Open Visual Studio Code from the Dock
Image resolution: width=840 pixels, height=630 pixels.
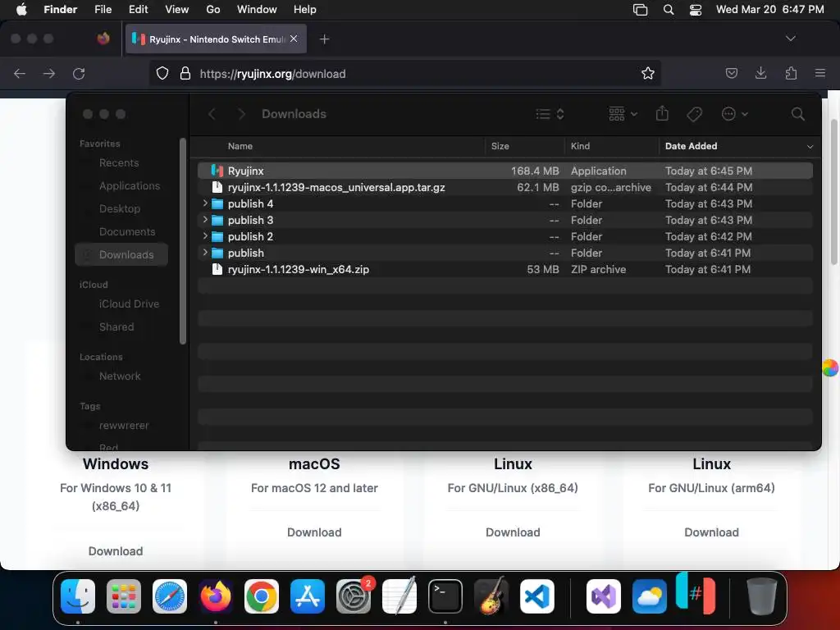click(x=536, y=596)
